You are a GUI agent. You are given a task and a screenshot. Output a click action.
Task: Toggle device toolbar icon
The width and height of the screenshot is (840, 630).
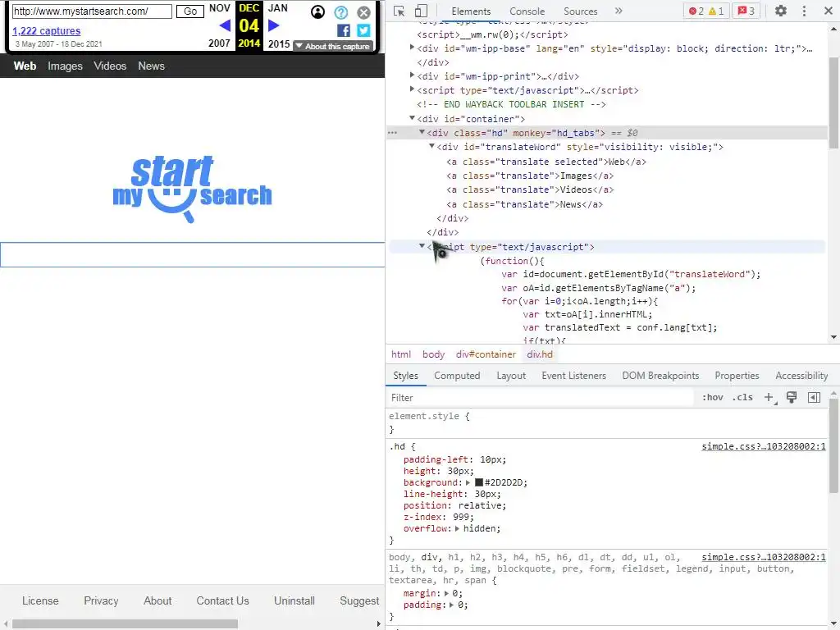[x=421, y=11]
